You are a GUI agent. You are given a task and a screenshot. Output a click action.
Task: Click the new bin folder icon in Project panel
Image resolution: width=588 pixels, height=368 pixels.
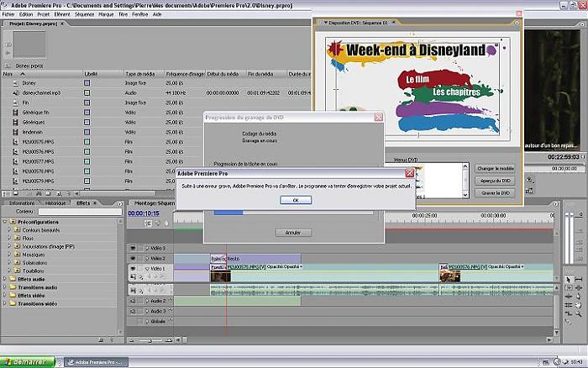[x=48, y=194]
